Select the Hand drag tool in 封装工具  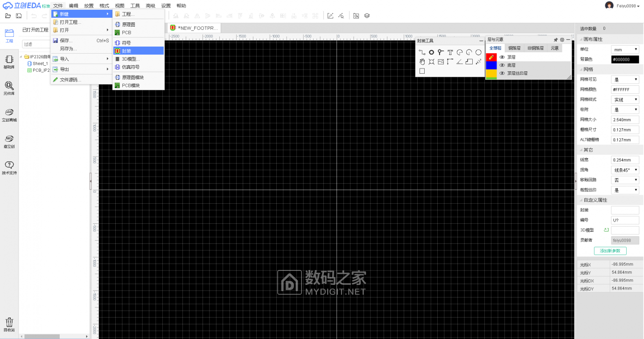click(422, 62)
